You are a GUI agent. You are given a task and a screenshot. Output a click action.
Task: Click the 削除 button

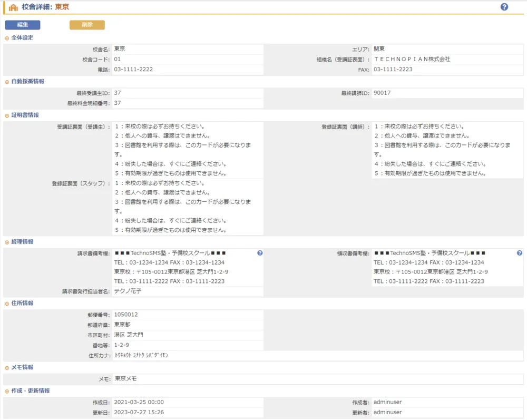[87, 25]
